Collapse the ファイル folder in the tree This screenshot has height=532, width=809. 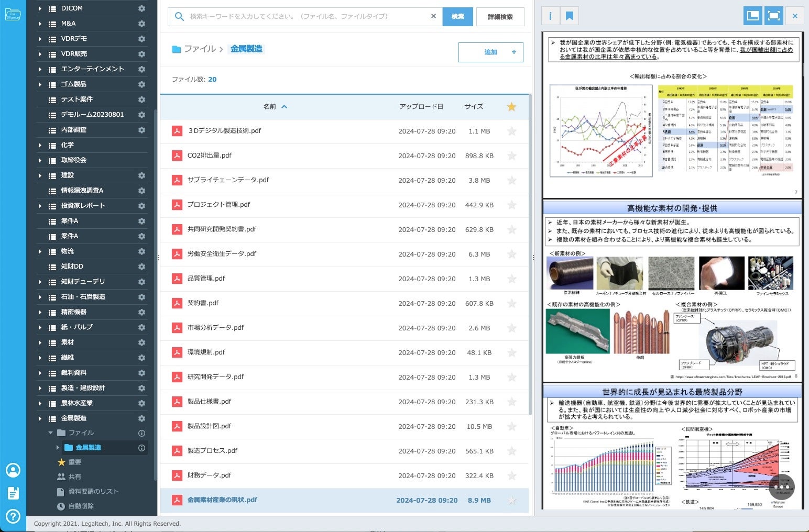pos(51,433)
